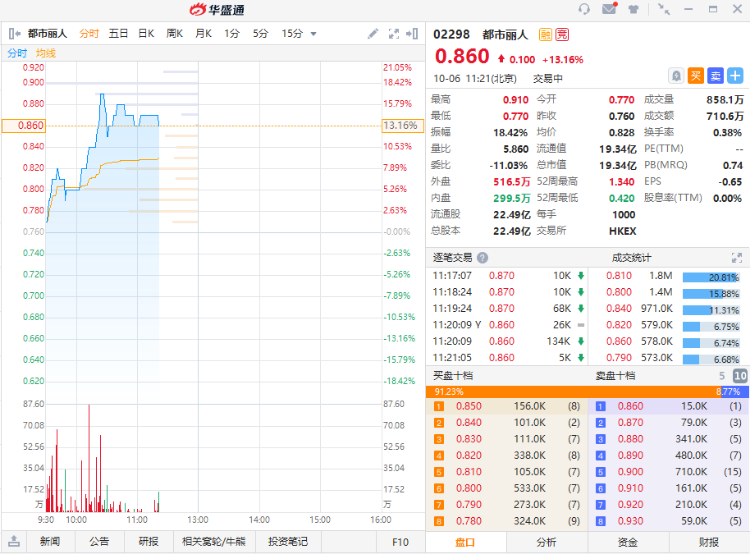Screen dimensions: 750x554
Task: Switch to 日K chart tab
Action: click(x=146, y=33)
